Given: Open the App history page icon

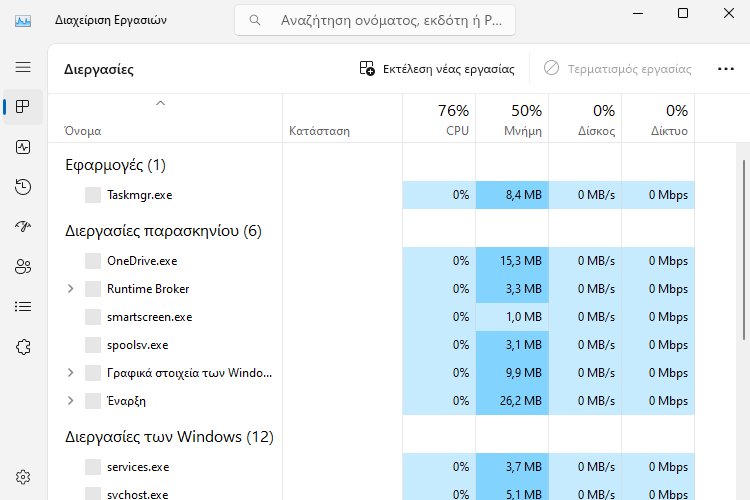Looking at the screenshot, I should (23, 187).
